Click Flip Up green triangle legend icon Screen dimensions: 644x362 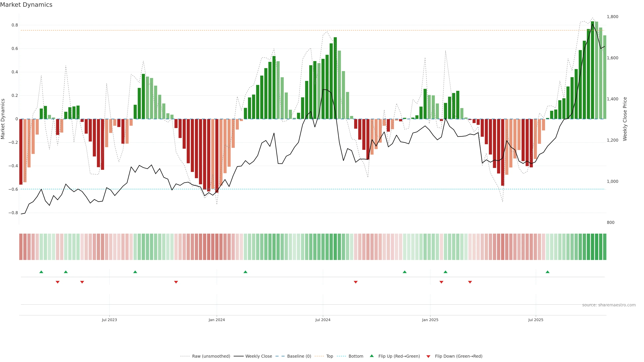point(372,356)
